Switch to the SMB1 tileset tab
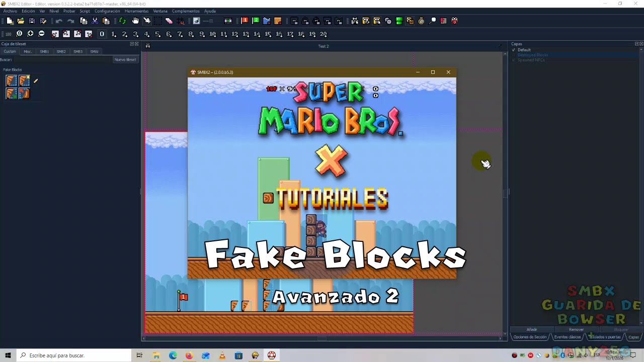This screenshot has width=644, height=362. pyautogui.click(x=44, y=51)
